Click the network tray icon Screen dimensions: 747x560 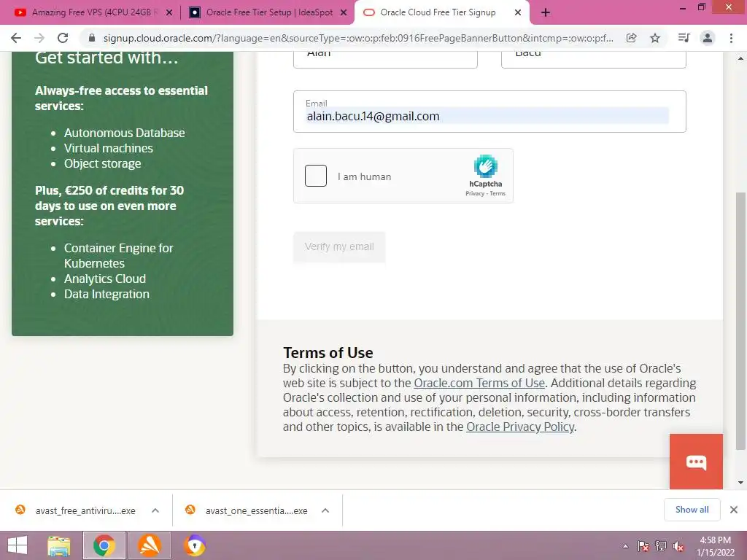click(x=661, y=546)
